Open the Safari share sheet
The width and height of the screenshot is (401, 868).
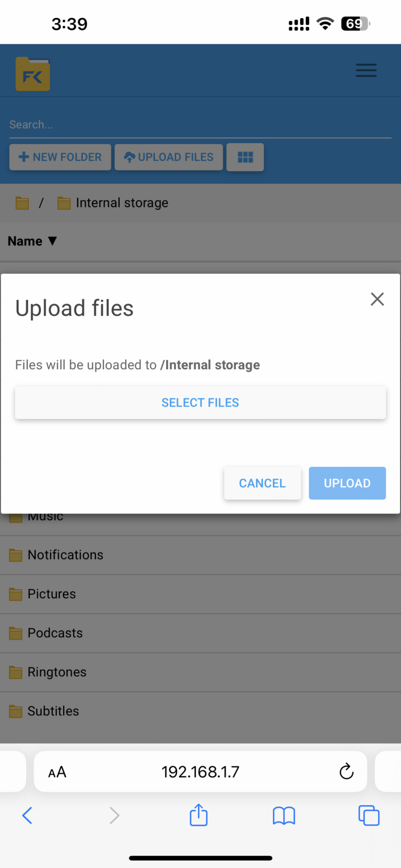198,815
